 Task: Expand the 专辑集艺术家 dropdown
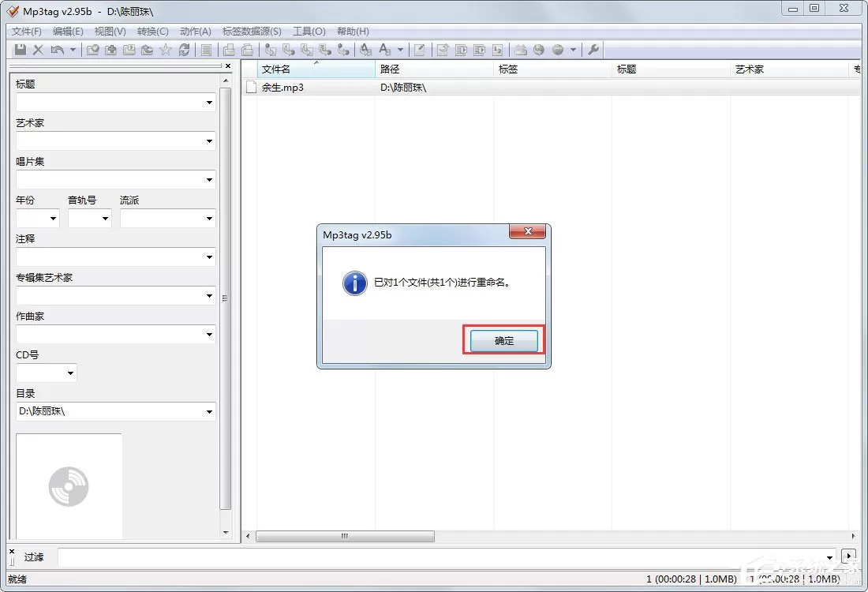pos(209,296)
